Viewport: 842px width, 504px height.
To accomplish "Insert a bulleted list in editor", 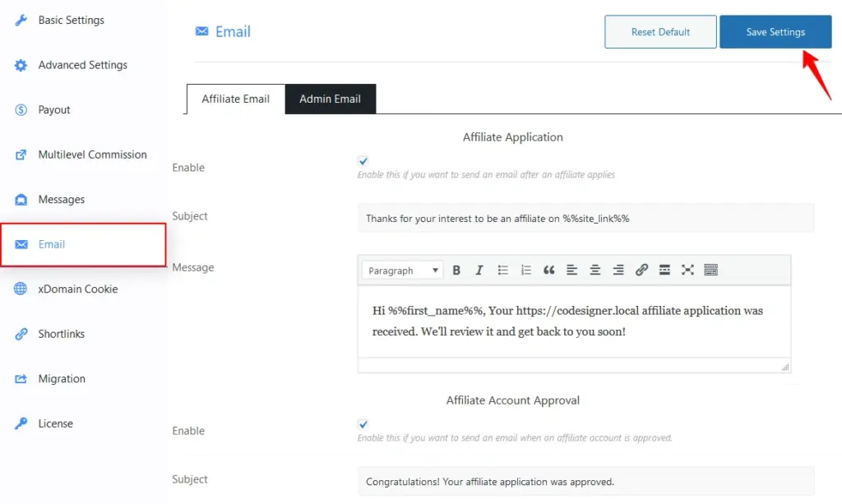I will click(x=502, y=270).
